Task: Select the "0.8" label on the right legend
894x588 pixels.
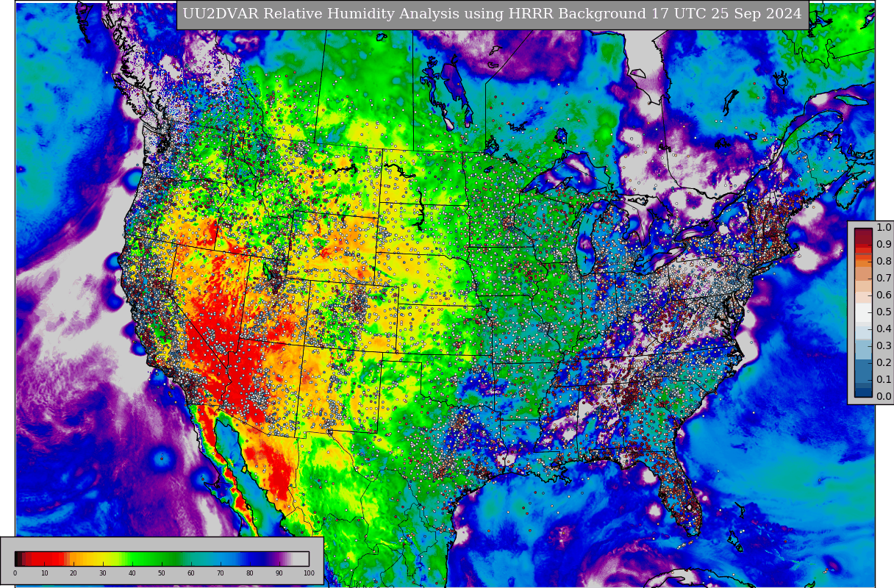Action: click(x=884, y=262)
